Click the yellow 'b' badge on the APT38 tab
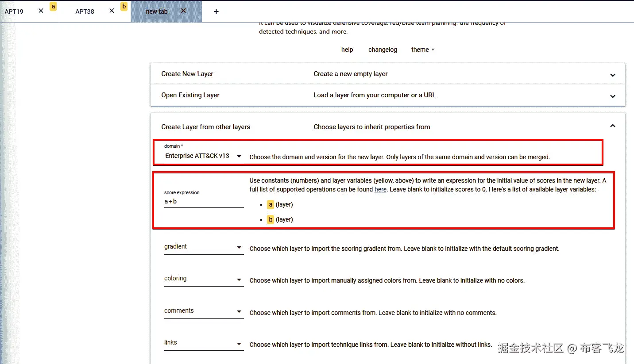The height and width of the screenshot is (364, 634). click(x=124, y=6)
